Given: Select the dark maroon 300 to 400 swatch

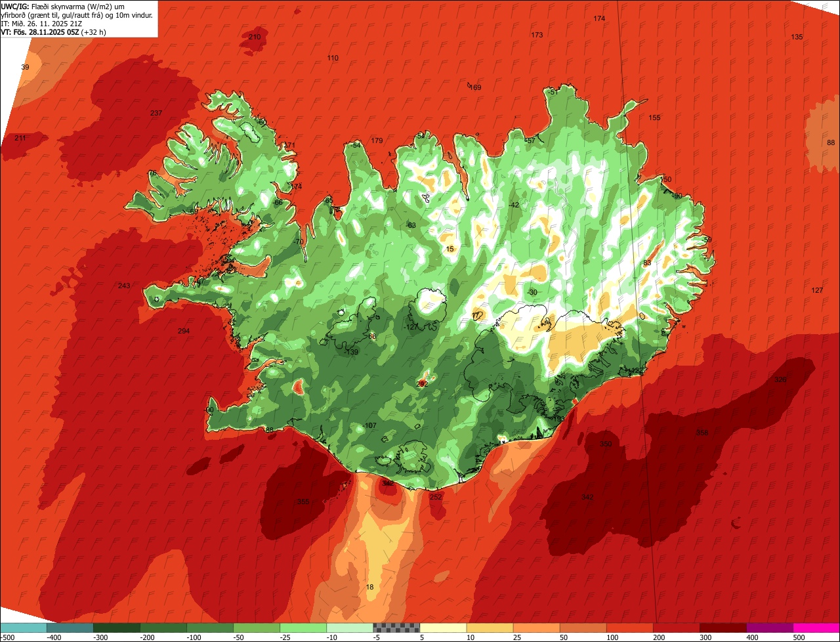Looking at the screenshot, I should [x=723, y=628].
